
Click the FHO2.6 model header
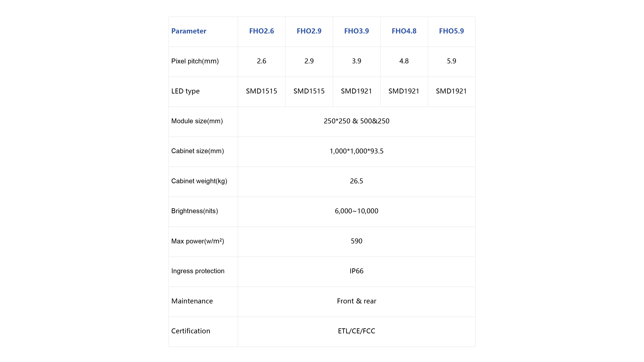pyautogui.click(x=261, y=31)
